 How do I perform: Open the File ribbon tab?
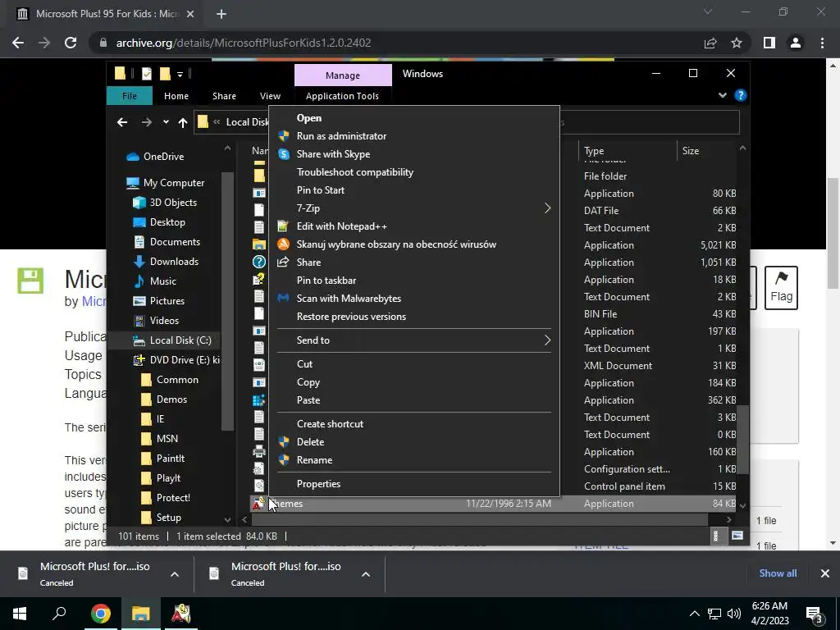coord(130,96)
